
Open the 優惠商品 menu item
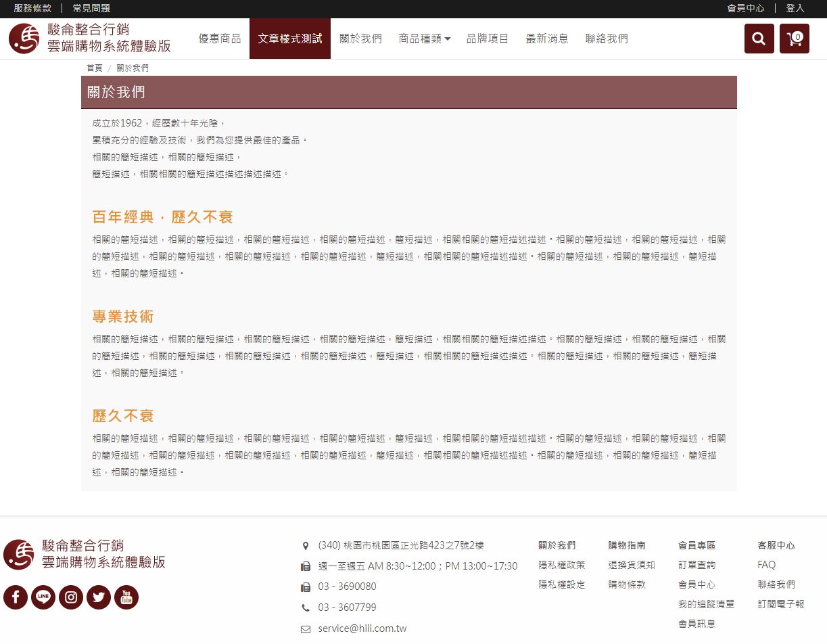coord(220,39)
